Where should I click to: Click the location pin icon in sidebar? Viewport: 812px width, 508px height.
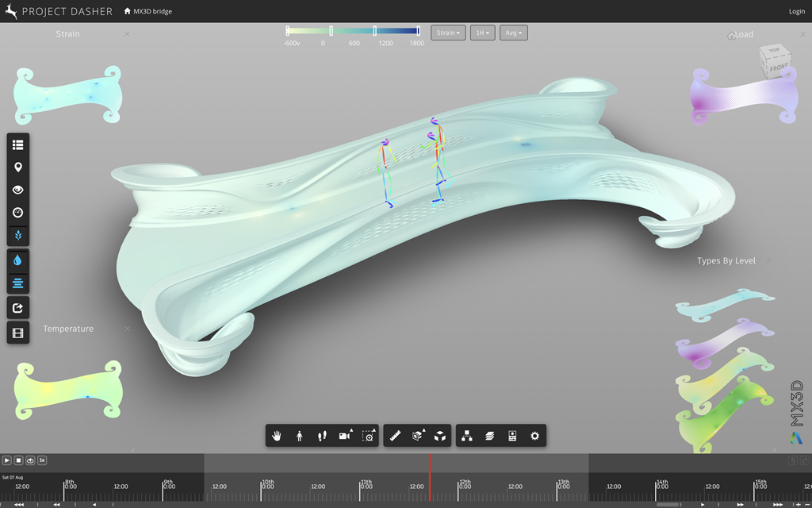[18, 167]
